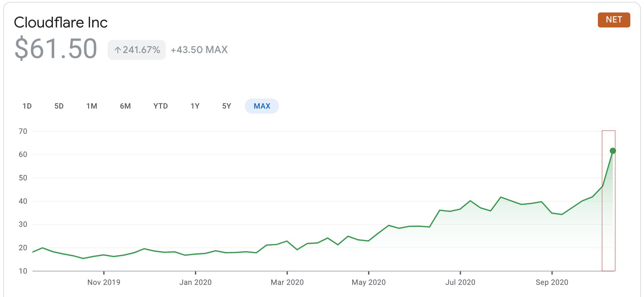Select the 1Y time range
Screen dimensions: 644x297
tap(195, 106)
